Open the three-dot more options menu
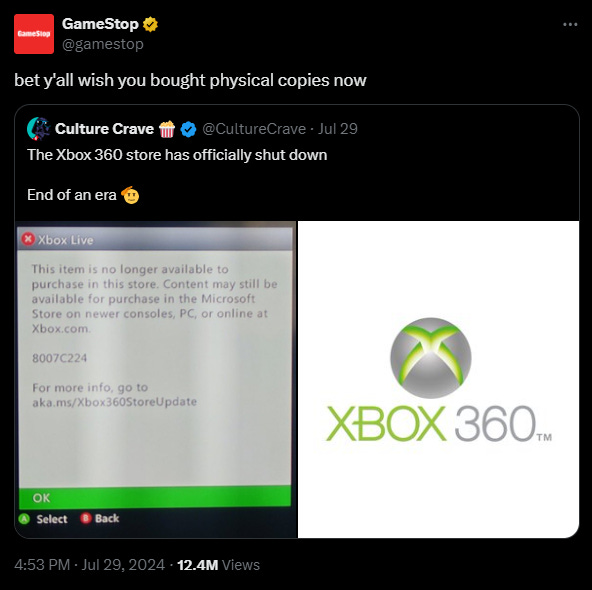Viewport: 592px width, 590px height. (570, 25)
